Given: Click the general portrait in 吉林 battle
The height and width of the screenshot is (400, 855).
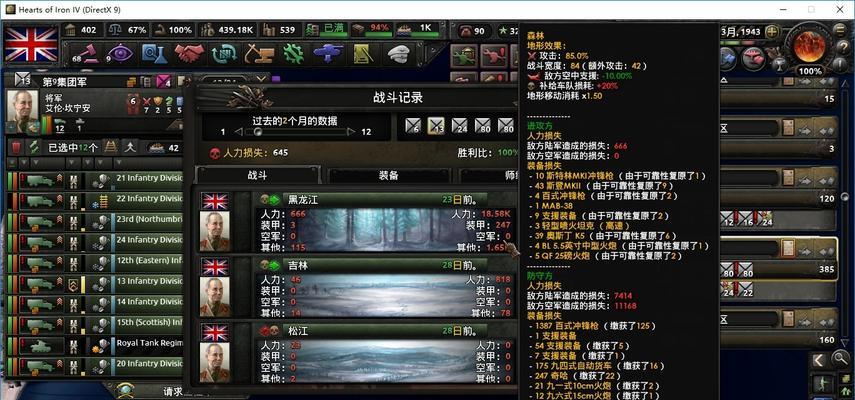Looking at the screenshot, I should click(214, 296).
